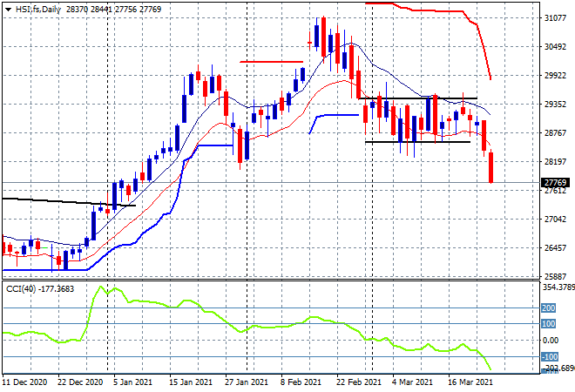Click the CCI(40) -177.3683 indicator label

pos(40,289)
